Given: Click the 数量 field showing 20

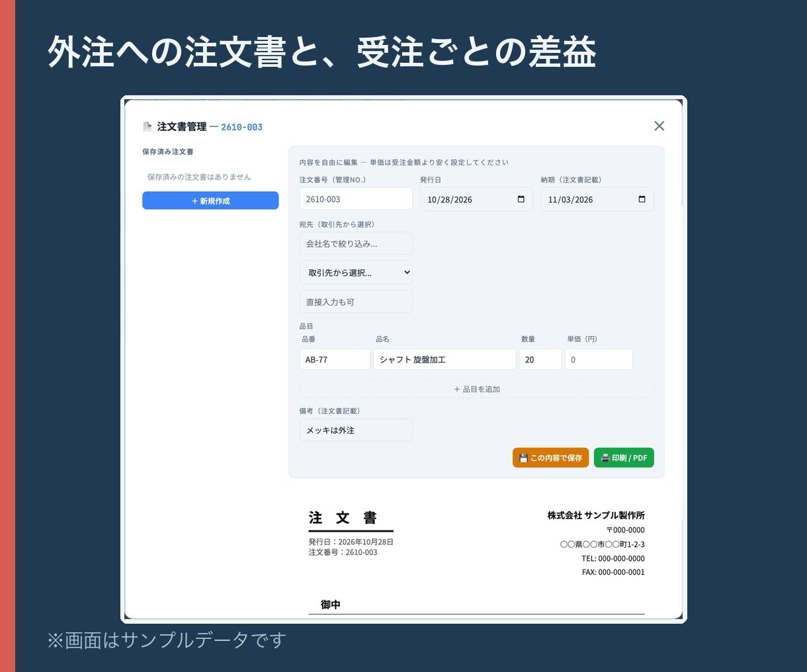Looking at the screenshot, I should coord(540,359).
